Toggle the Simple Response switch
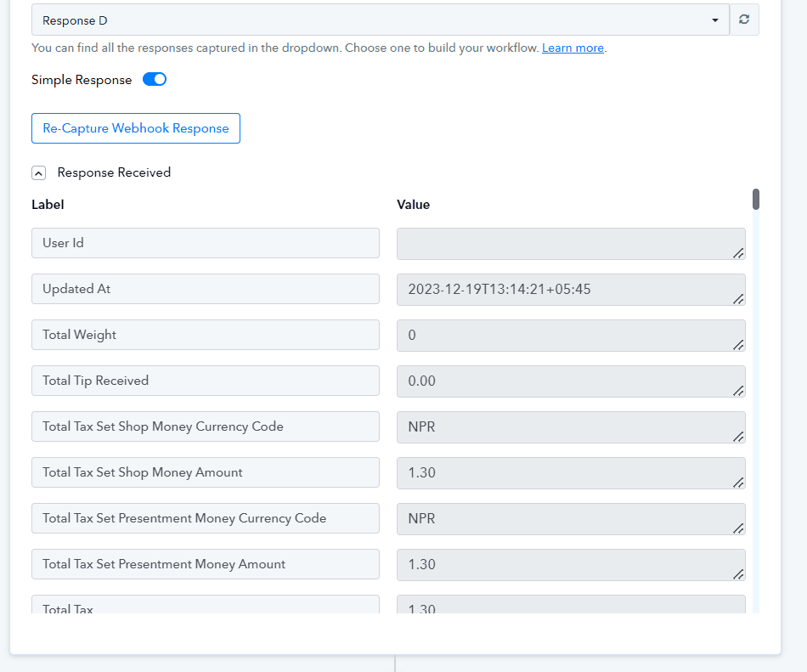The height and width of the screenshot is (672, 807). (155, 79)
